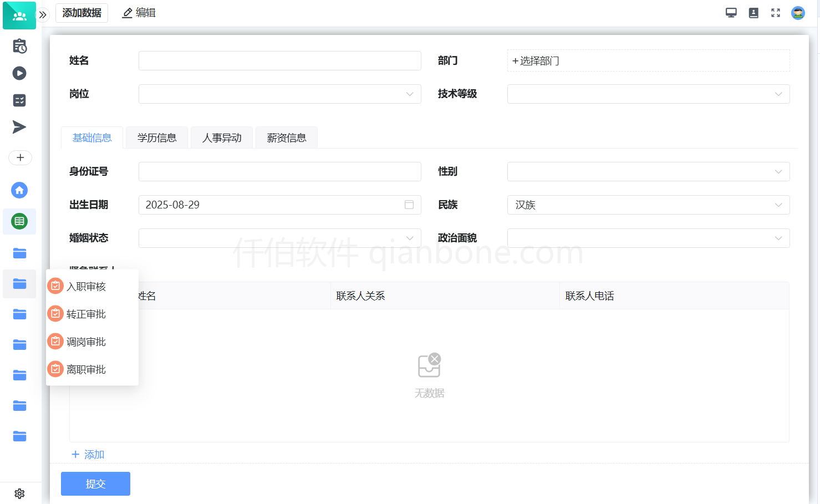Open calendar picker in 出生日期 field
820x504 pixels.
click(x=409, y=205)
